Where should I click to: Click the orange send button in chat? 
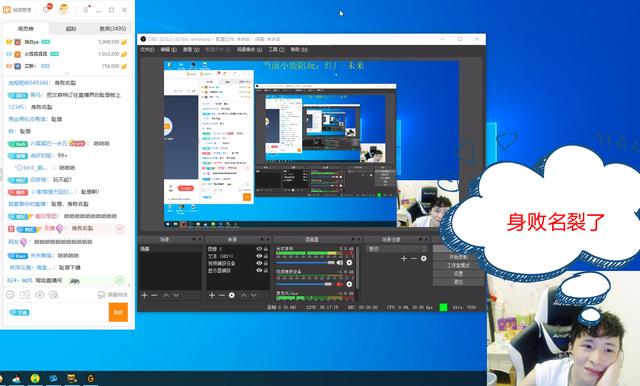pos(118,312)
